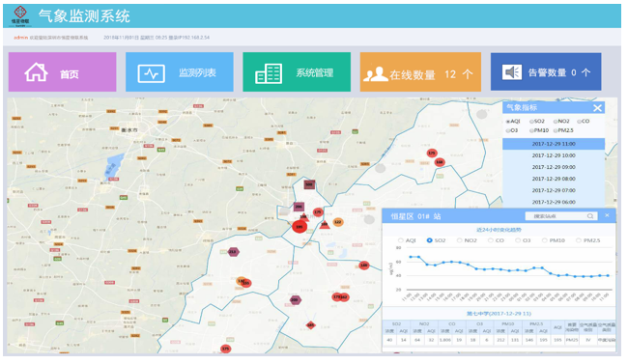Screen dimensions: 628x364
Task: Select SO2 radio in 气象指标 panel
Action: pos(531,121)
